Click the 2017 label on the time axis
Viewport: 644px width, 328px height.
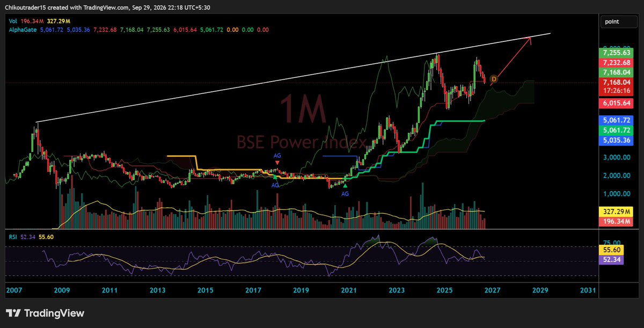click(x=253, y=290)
